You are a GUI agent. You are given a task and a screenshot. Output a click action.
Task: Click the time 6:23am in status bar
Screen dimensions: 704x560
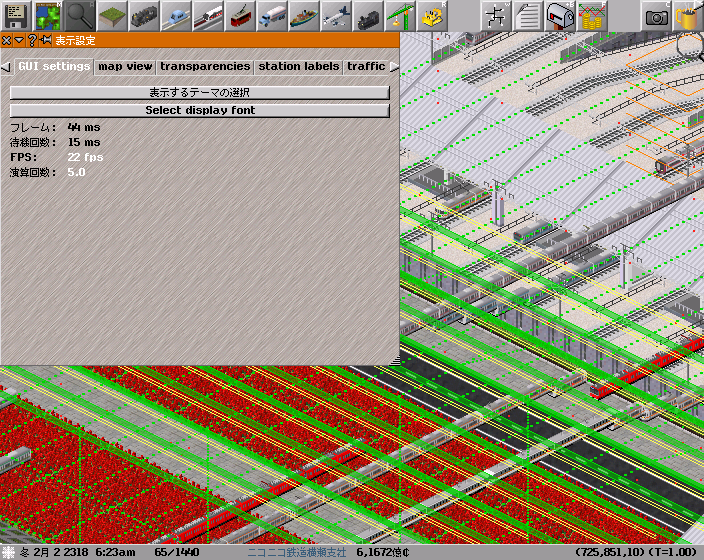(115, 552)
